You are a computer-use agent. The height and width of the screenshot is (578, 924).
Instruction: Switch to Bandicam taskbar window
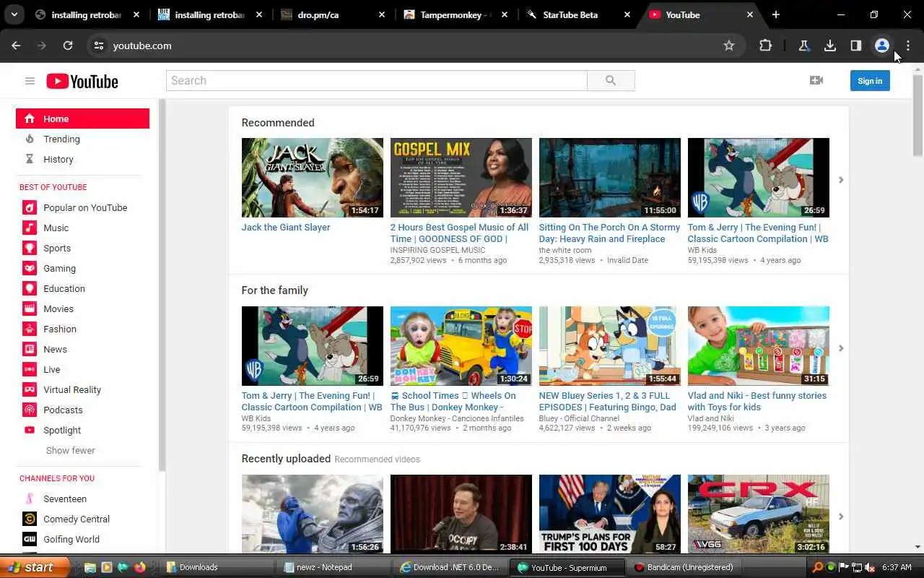[x=683, y=567]
